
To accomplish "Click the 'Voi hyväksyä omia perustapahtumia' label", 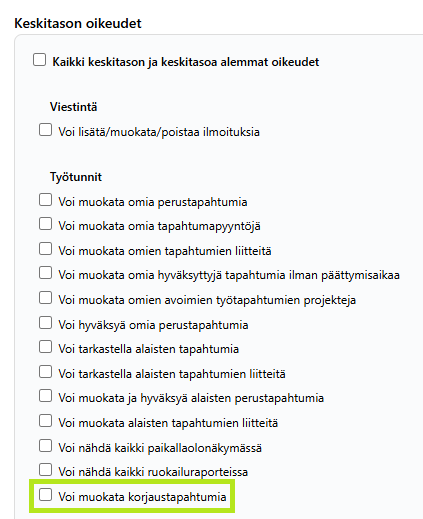I will tap(153, 325).
